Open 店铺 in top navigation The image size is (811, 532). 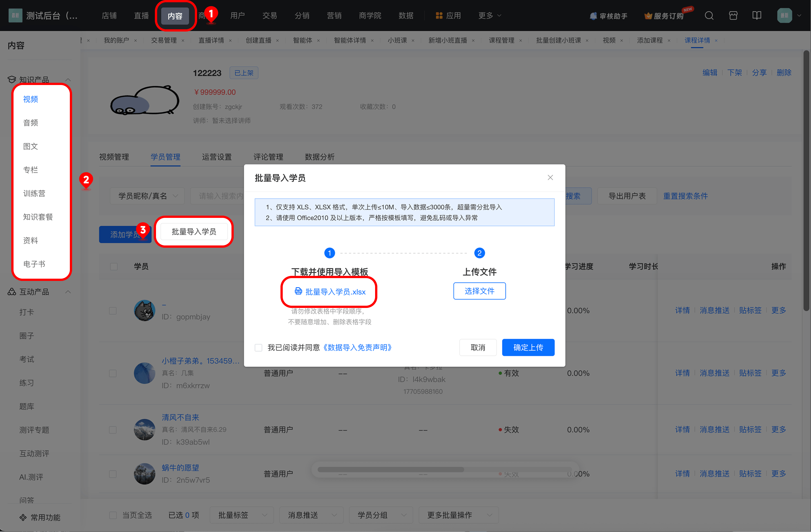pos(109,16)
